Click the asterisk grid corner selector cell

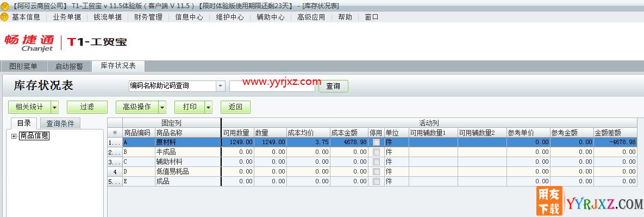(115, 133)
